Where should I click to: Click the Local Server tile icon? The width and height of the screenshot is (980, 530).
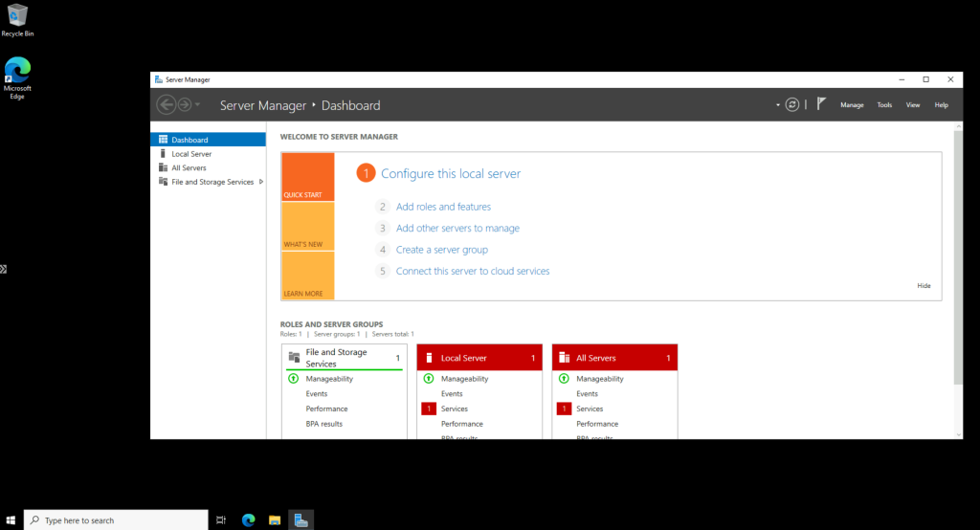tap(429, 358)
